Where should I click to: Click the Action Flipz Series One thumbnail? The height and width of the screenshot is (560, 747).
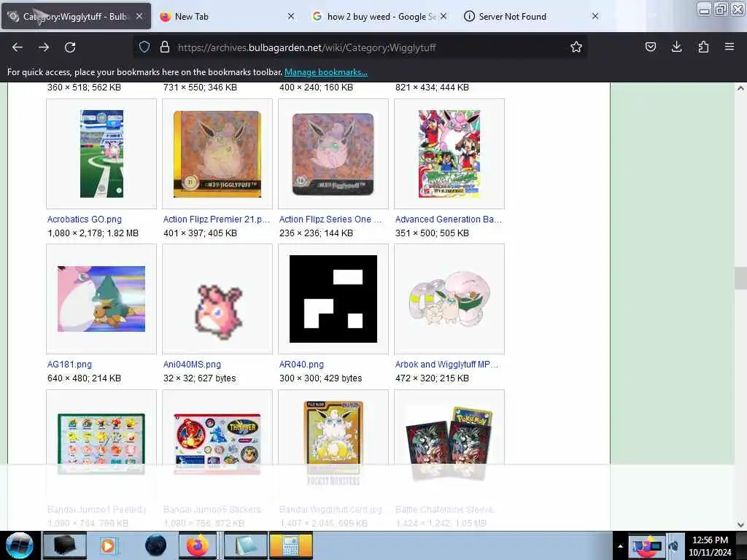pyautogui.click(x=333, y=154)
